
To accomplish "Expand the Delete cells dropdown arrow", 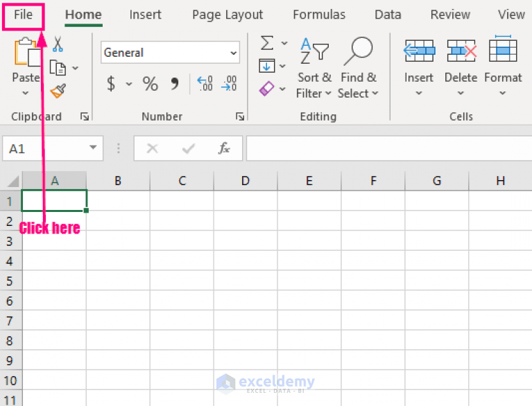I will [461, 93].
